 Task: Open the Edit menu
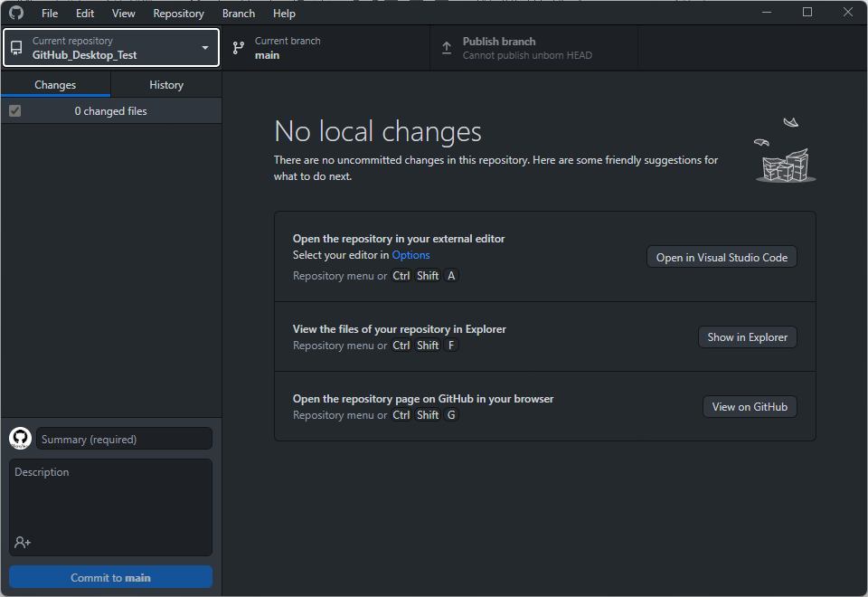pos(85,13)
